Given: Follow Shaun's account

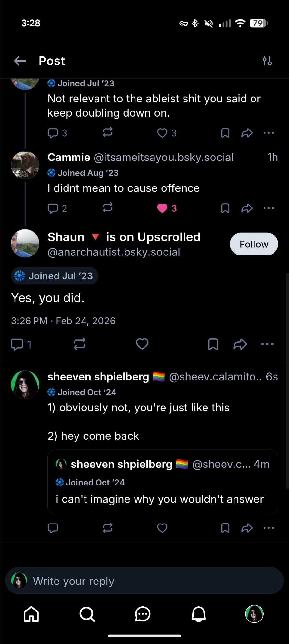Looking at the screenshot, I should 254,244.
